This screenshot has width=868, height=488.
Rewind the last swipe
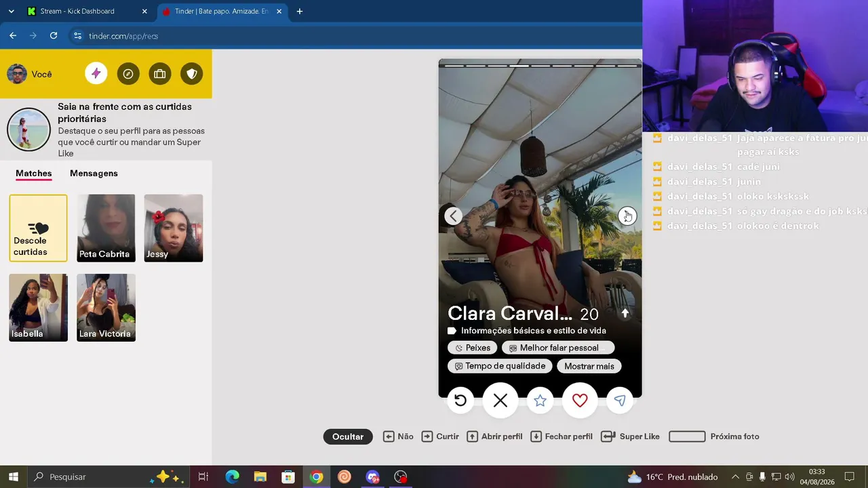(460, 401)
